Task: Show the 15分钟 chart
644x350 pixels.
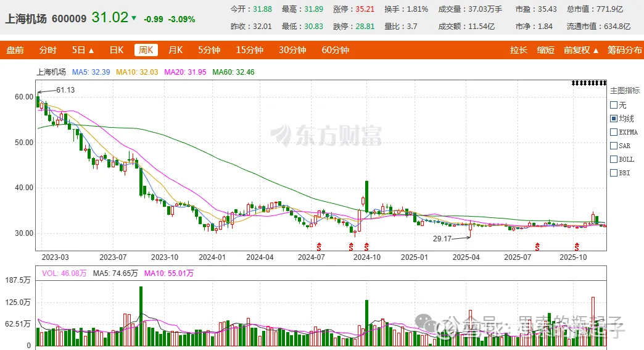Action: point(249,50)
